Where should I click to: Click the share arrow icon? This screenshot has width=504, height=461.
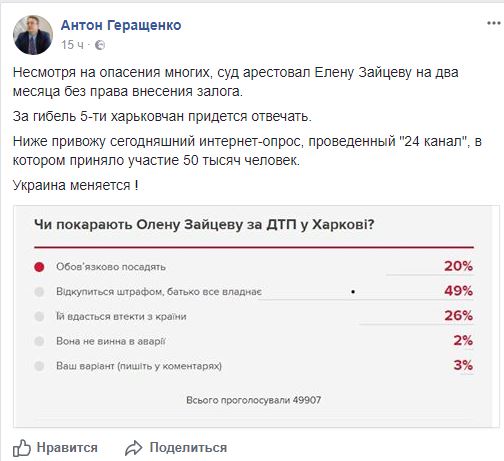point(133,448)
